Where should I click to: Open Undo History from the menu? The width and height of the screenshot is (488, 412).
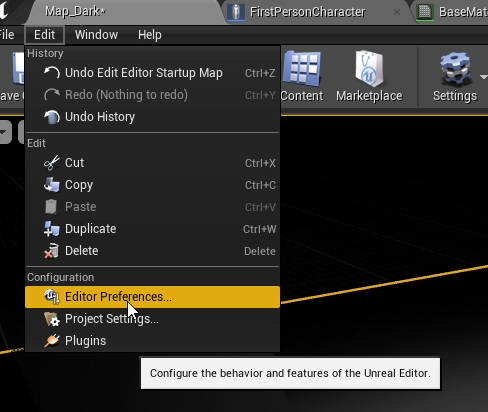[x=152, y=117]
